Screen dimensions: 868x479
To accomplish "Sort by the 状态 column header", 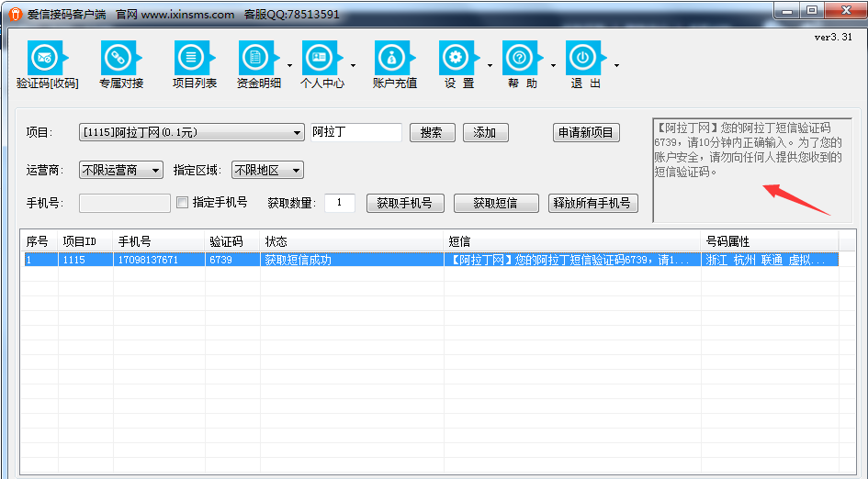I will (x=352, y=241).
